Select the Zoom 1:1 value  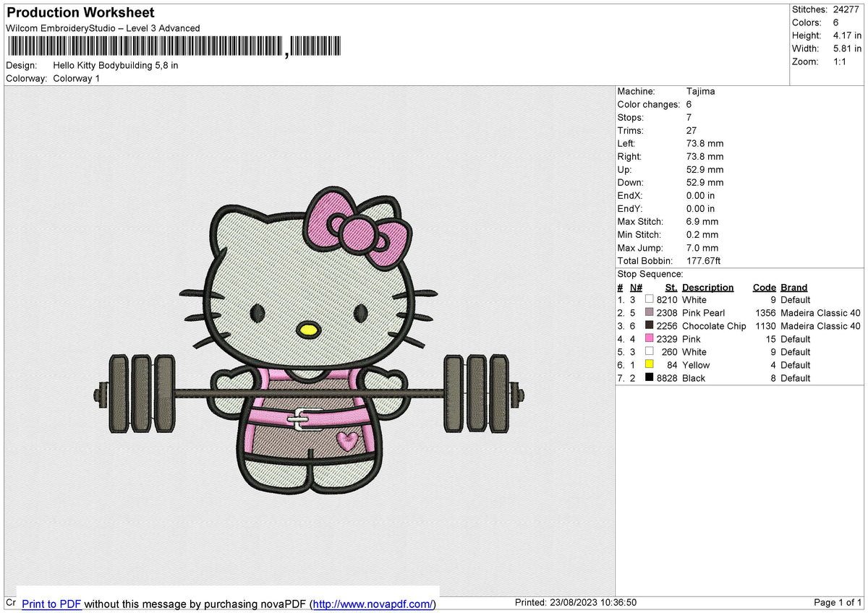point(841,61)
